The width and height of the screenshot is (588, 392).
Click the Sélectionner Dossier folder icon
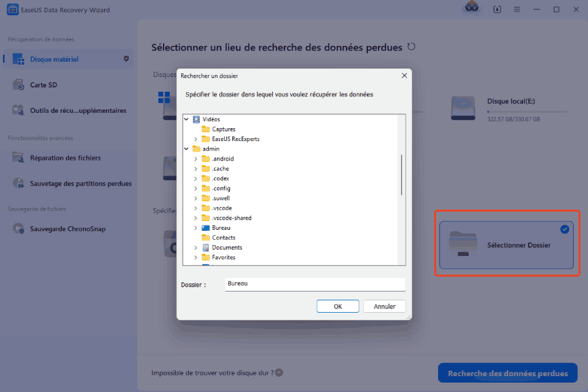pyautogui.click(x=463, y=243)
